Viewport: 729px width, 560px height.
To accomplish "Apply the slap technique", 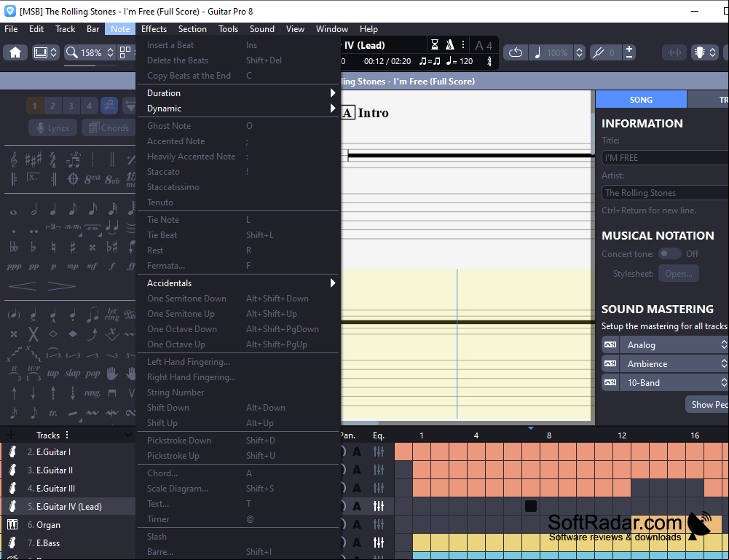I will tap(73, 373).
